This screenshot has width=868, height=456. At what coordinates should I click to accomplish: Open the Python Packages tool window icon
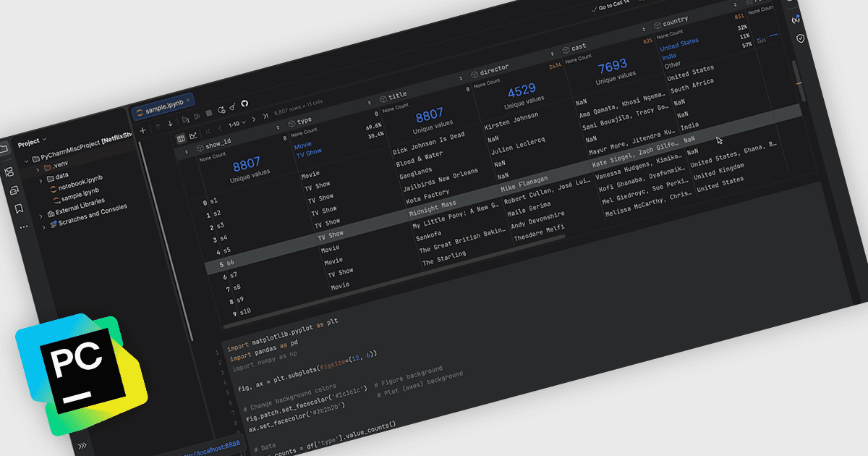click(x=14, y=190)
